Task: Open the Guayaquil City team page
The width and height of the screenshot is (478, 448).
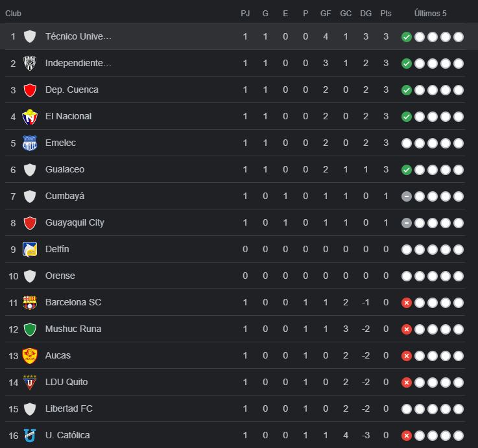Action: pos(75,222)
